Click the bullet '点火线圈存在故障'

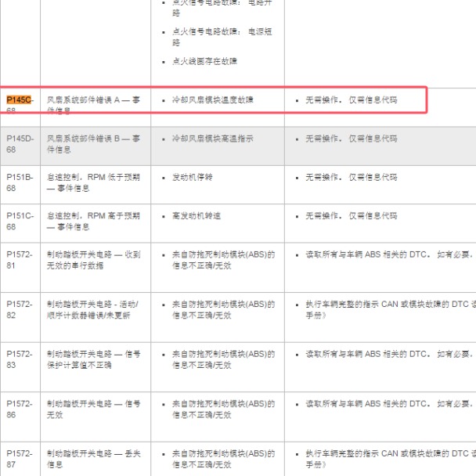[x=204, y=61]
